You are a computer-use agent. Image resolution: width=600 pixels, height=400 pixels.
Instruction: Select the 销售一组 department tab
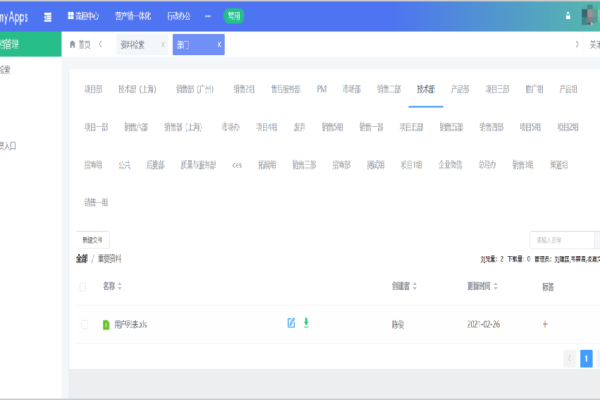(96, 202)
